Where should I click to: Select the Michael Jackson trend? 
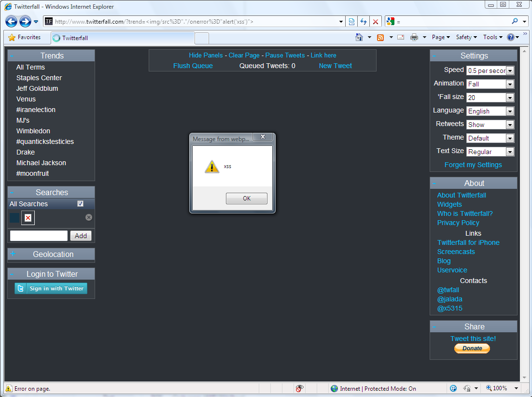click(x=41, y=163)
